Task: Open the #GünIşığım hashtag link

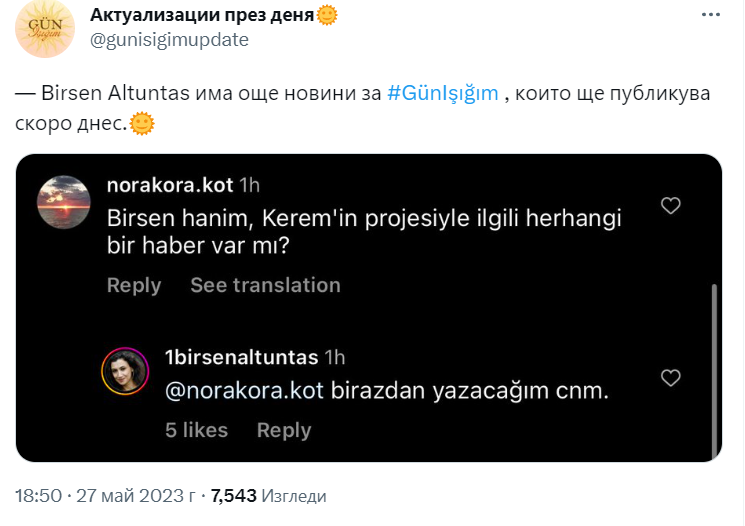Action: tap(442, 93)
